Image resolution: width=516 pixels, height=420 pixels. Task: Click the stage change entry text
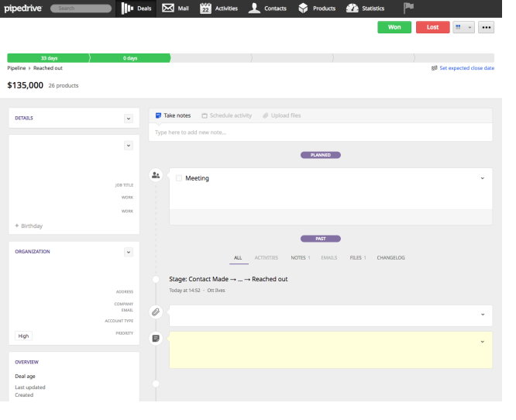pos(229,279)
